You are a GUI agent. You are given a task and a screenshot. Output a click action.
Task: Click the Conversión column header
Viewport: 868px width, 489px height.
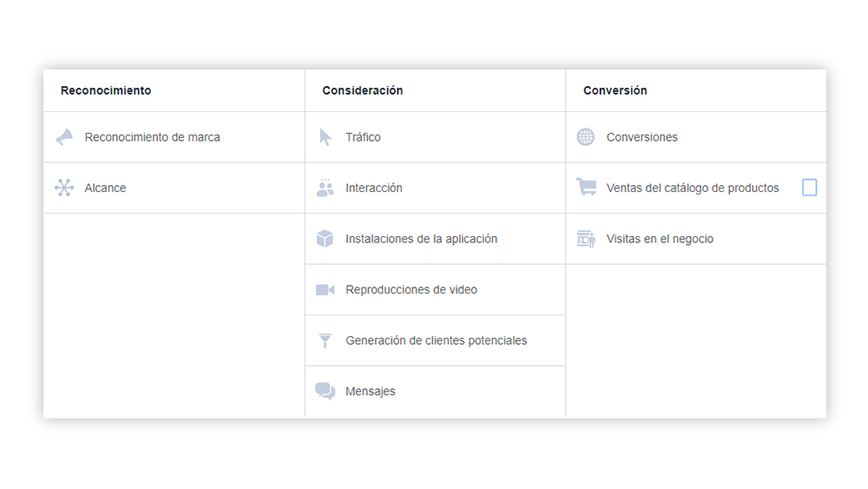click(x=615, y=90)
